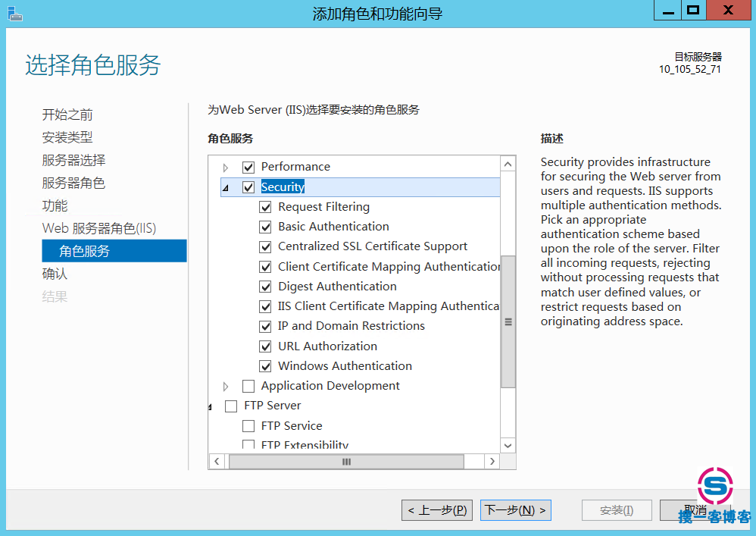Click the vertical scrollbar thumb
The height and width of the screenshot is (536, 756).
508,321
